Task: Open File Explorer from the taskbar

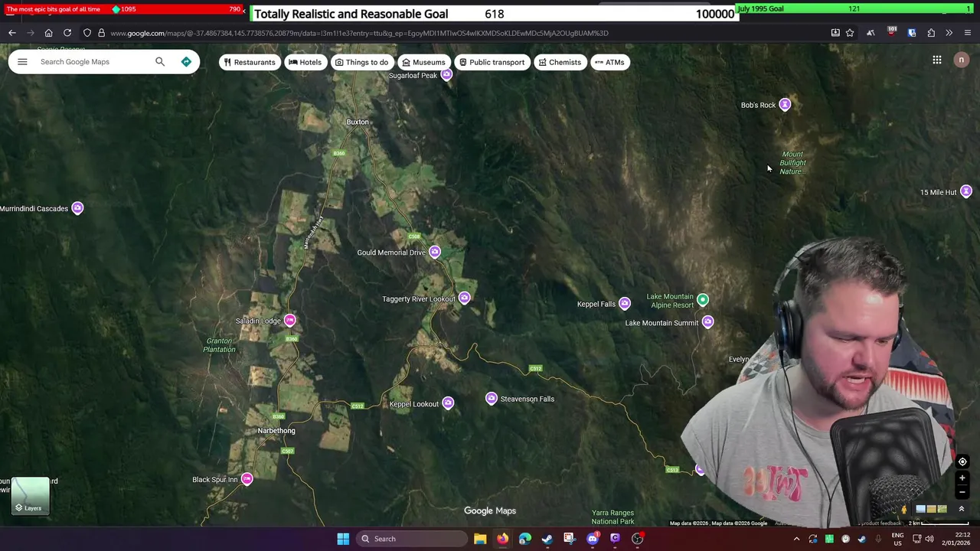Action: click(480, 539)
